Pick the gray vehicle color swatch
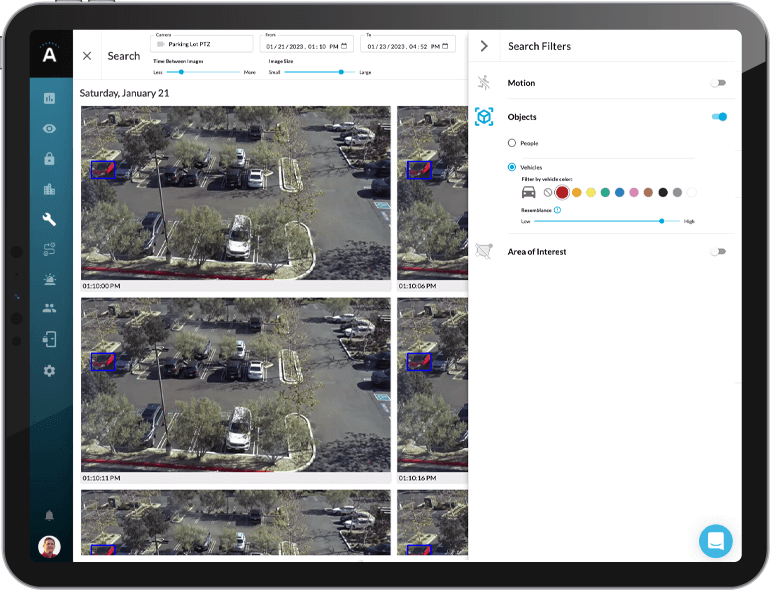This screenshot has height=590, width=770. click(x=677, y=193)
